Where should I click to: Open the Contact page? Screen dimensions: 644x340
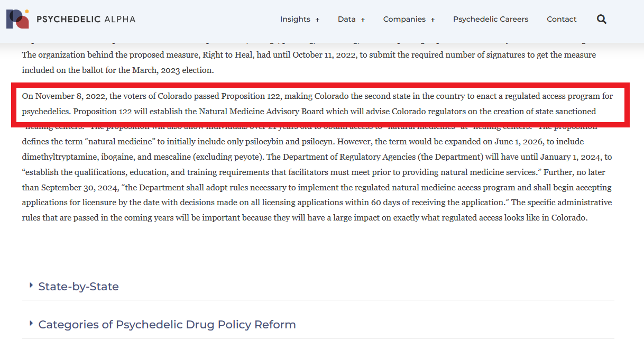click(562, 19)
